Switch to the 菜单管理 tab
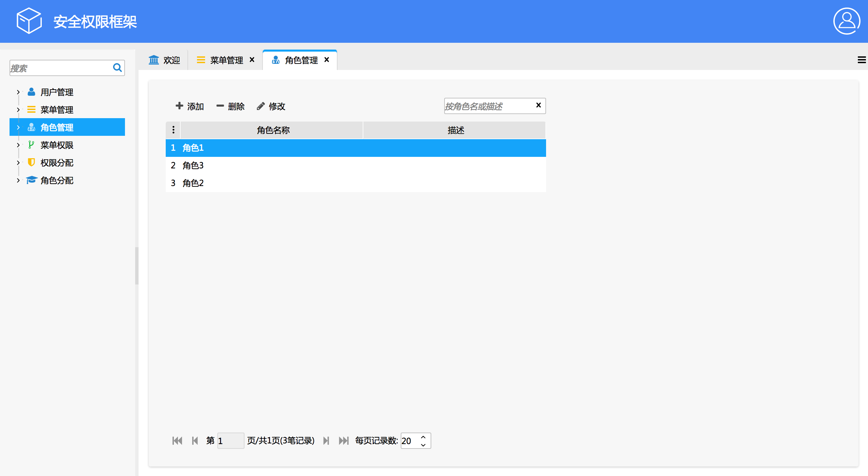Screen dimensions: 868x476 pyautogui.click(x=226, y=60)
